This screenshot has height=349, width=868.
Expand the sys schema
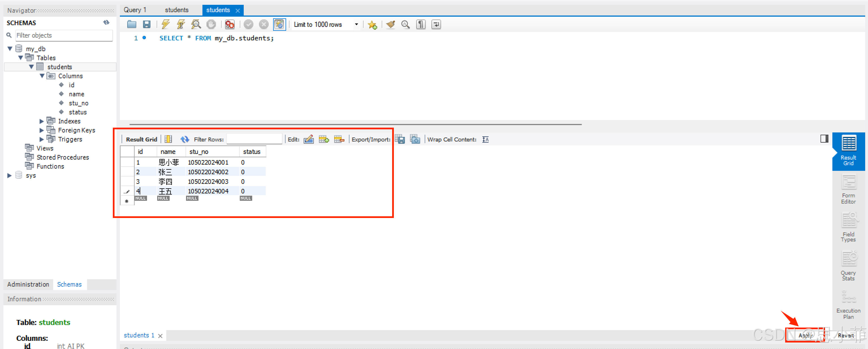[x=9, y=175]
